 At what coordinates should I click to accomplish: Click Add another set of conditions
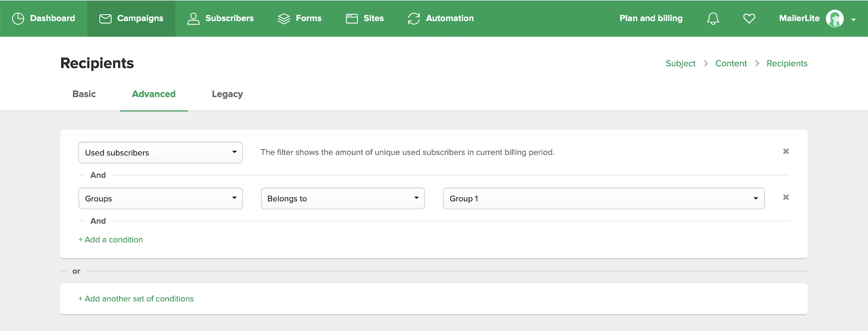pyautogui.click(x=136, y=298)
